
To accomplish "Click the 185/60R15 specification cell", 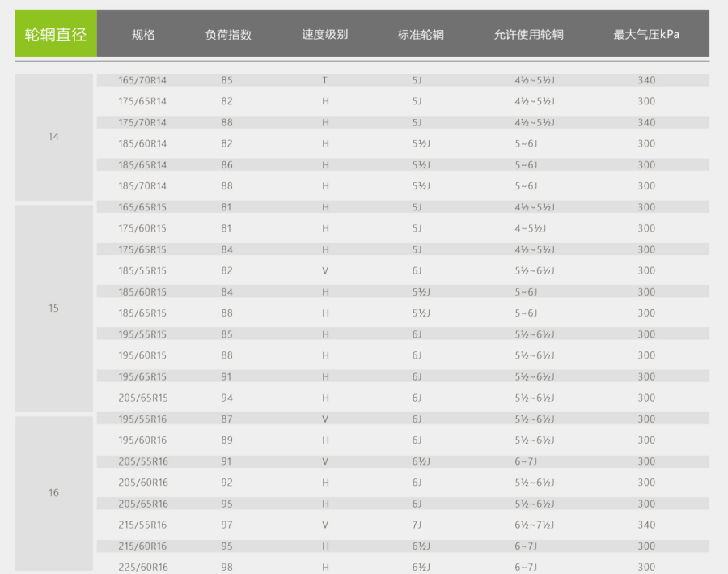I will click(x=142, y=292).
